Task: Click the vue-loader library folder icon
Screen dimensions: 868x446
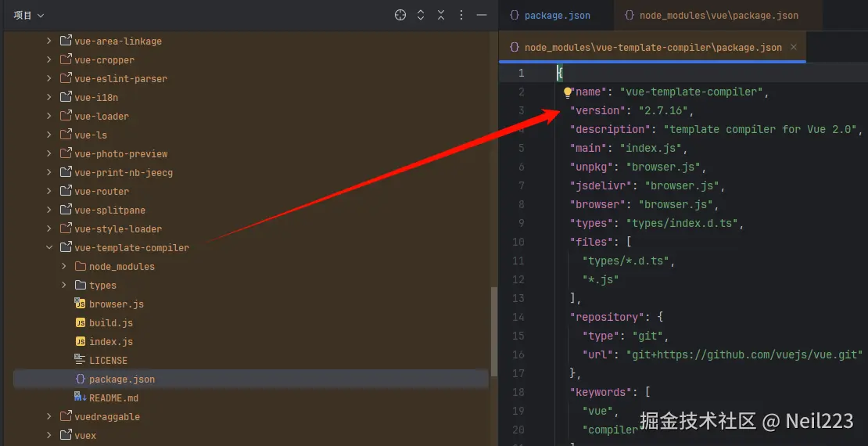Action: (66, 116)
